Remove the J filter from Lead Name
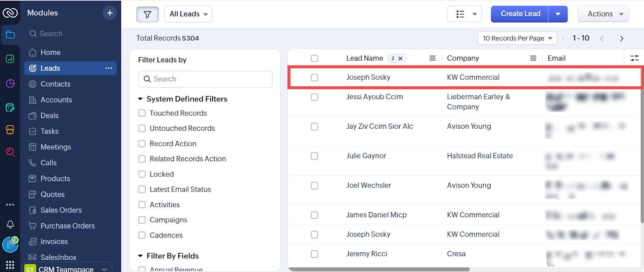This screenshot has height=272, width=644. [400, 58]
